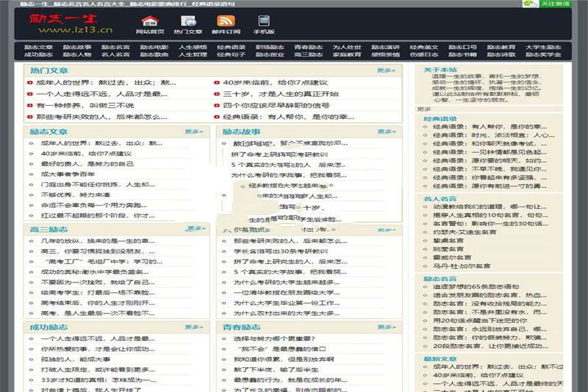Click red bullet beside 三十岁 hot article
This screenshot has height=392, width=588.
(216, 94)
